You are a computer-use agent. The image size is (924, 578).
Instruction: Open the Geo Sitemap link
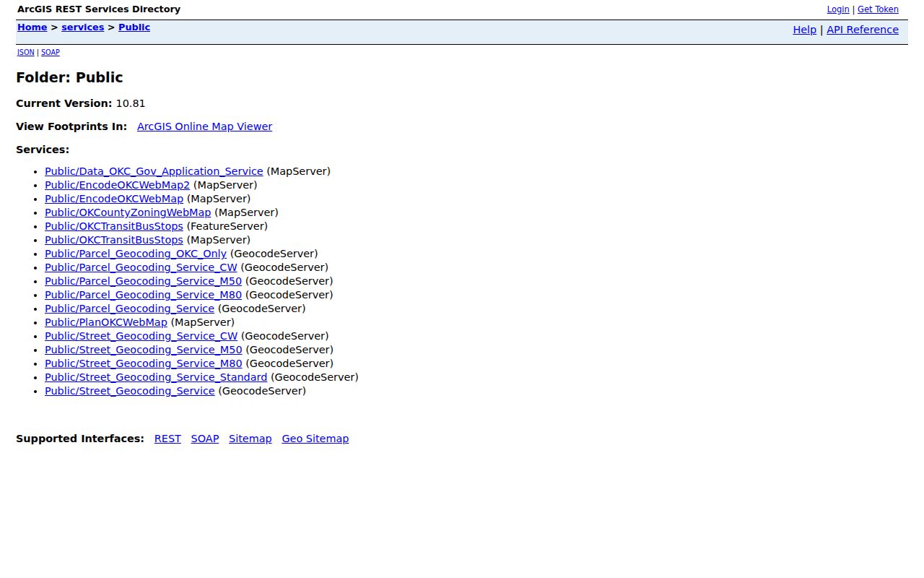(315, 439)
